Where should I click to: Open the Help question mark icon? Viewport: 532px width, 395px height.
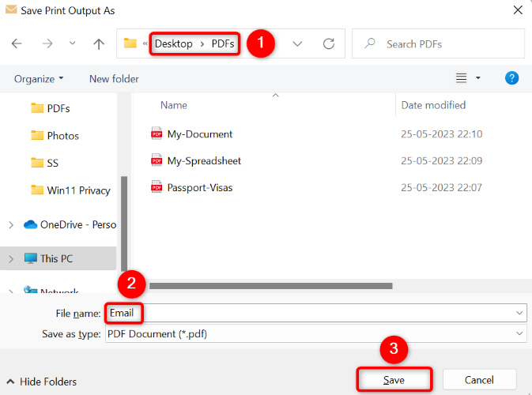(x=511, y=78)
